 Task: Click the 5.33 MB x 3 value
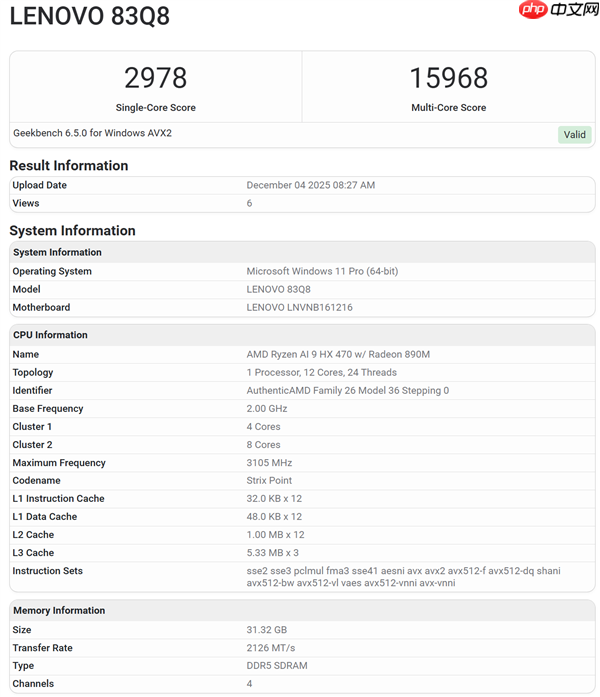click(272, 553)
